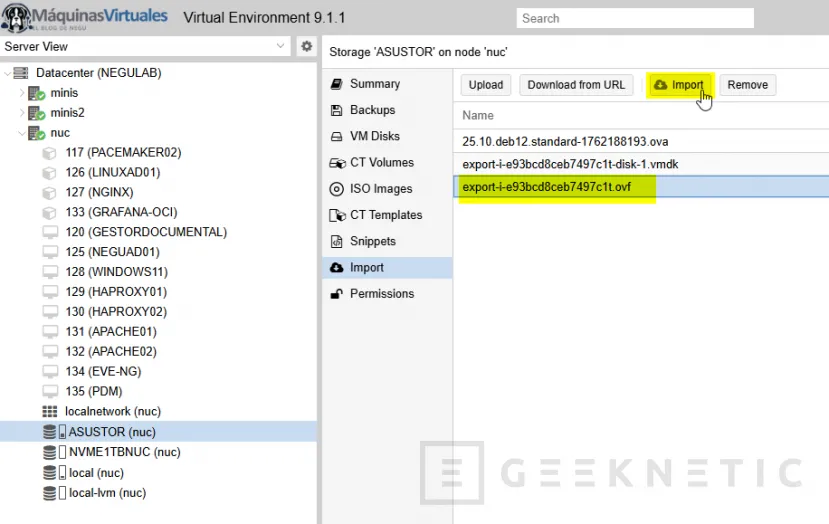Click the localnetwork (nuc) grid icon
Image resolution: width=829 pixels, height=524 pixels.
pos(50,411)
